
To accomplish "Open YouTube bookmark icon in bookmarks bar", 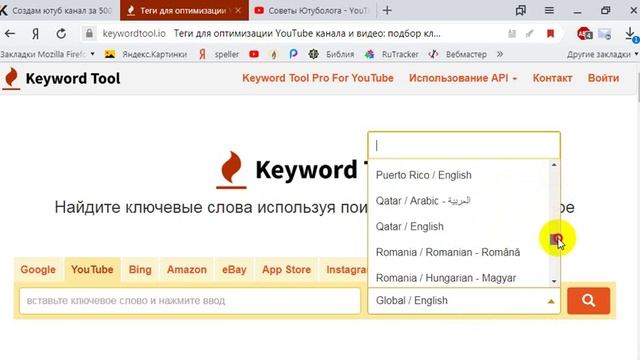I will [254, 54].
